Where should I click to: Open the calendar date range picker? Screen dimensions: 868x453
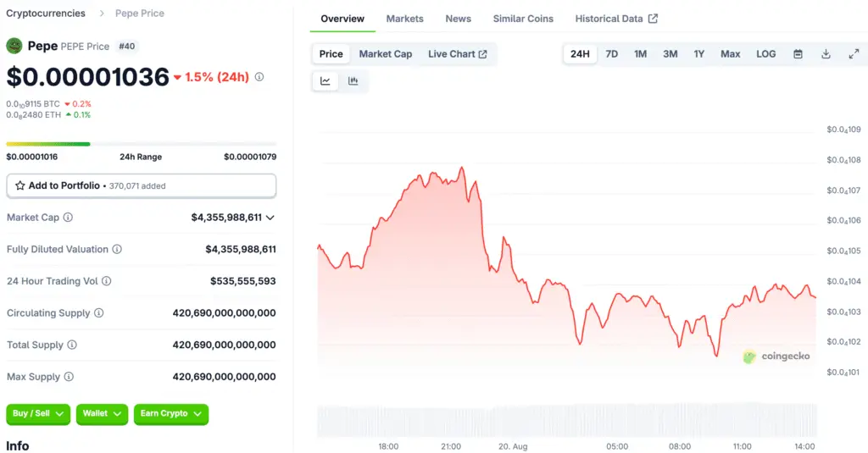tap(798, 54)
